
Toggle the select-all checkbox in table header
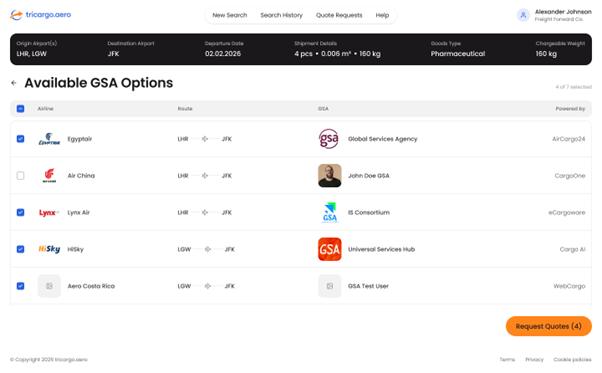(x=20, y=109)
